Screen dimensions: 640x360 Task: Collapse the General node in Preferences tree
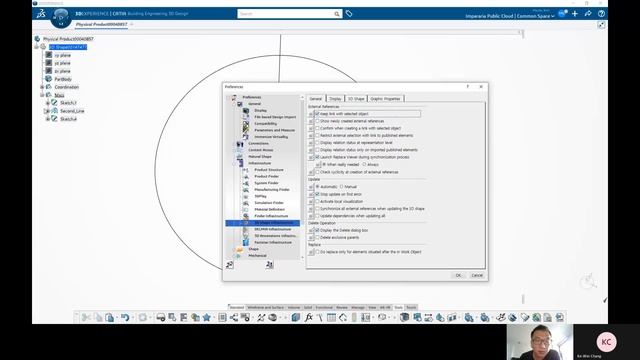pyautogui.click(x=234, y=104)
